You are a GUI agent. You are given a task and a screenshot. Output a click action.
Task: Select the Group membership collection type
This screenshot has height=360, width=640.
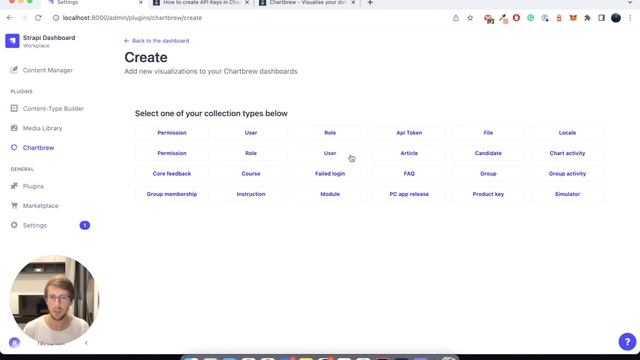click(172, 194)
